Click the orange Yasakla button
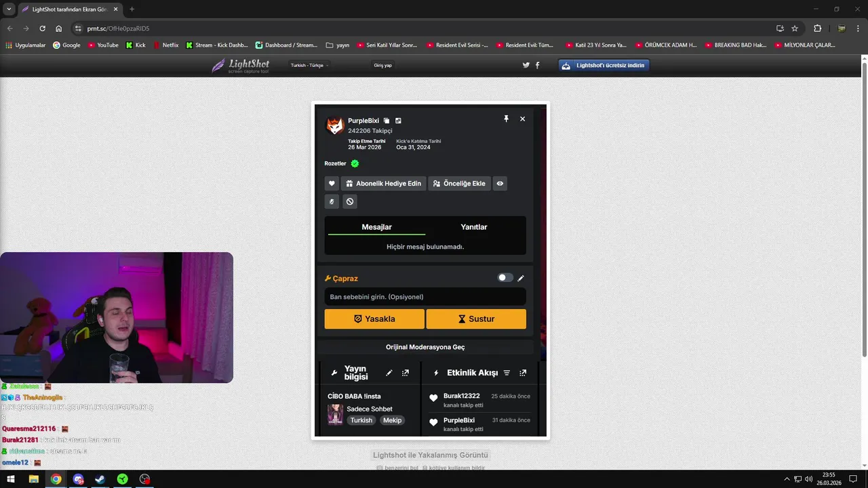Image resolution: width=868 pixels, height=488 pixels. [x=374, y=319]
